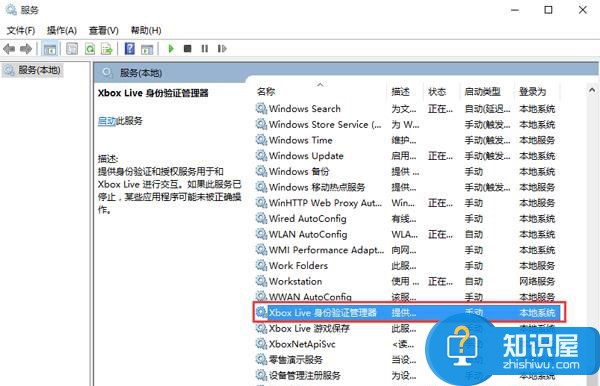Click gear icon beside XboxNetApiSvc

261,344
